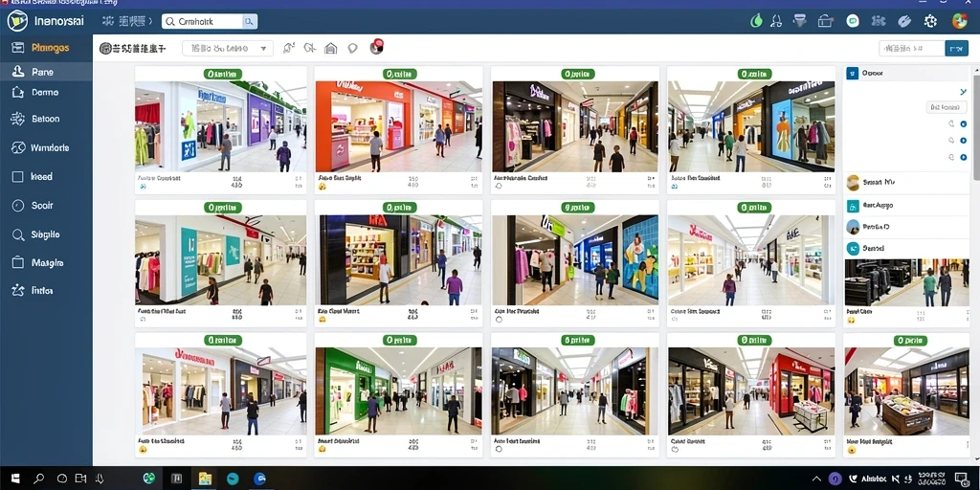The image size is (980, 490).
Task: Toggle second blue radio dot in right panel
Action: click(963, 142)
